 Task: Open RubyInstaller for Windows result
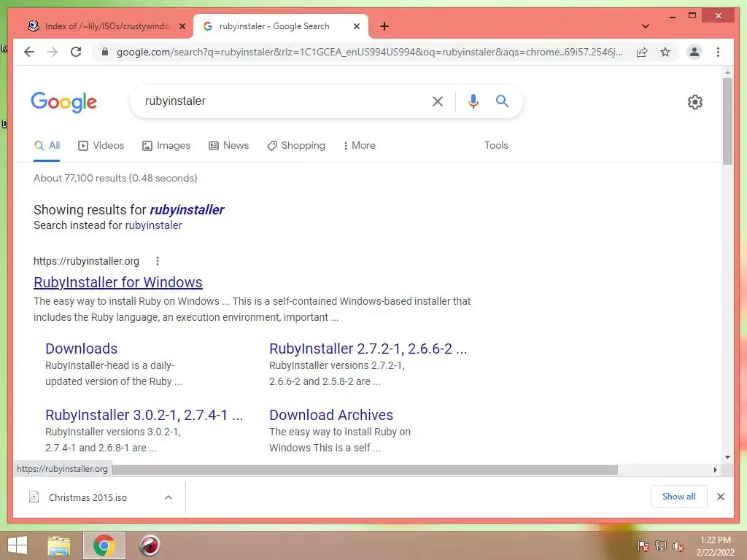pos(117,282)
